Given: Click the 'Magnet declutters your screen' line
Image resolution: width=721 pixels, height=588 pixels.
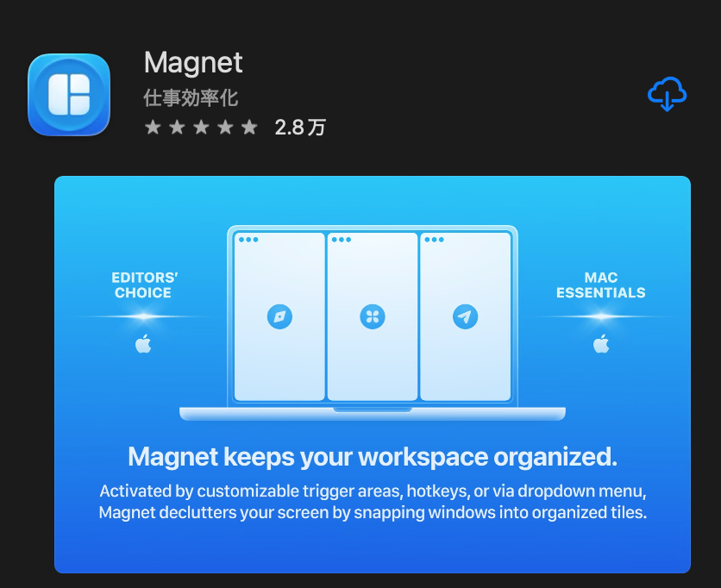Looking at the screenshot, I should tap(373, 512).
